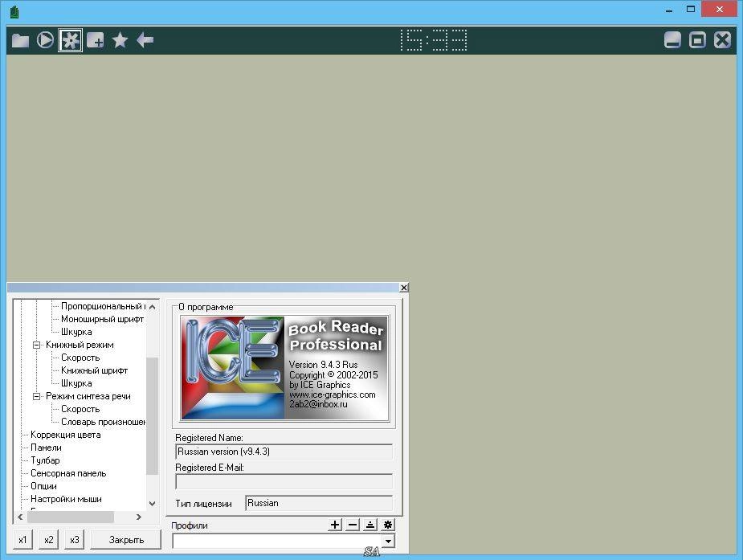Image resolution: width=743 pixels, height=560 pixels.
Task: Set panel scale with x3 button
Action: pyautogui.click(x=75, y=540)
